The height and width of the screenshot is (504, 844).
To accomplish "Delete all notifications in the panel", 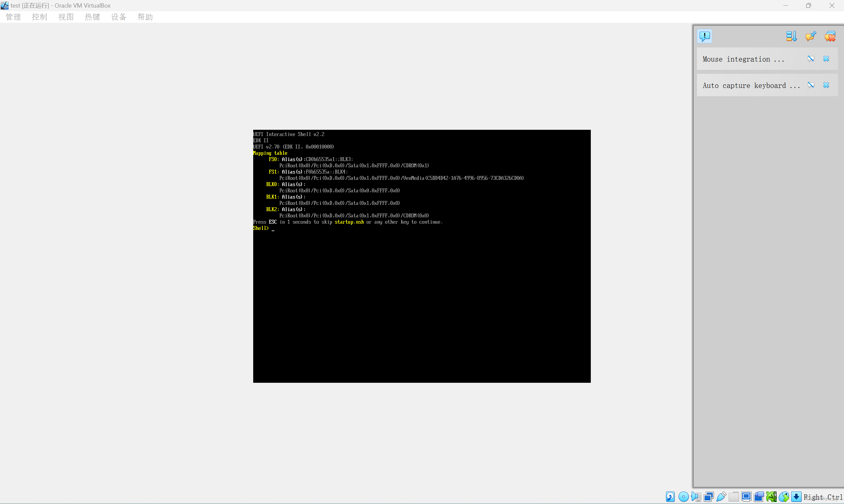I will (830, 36).
